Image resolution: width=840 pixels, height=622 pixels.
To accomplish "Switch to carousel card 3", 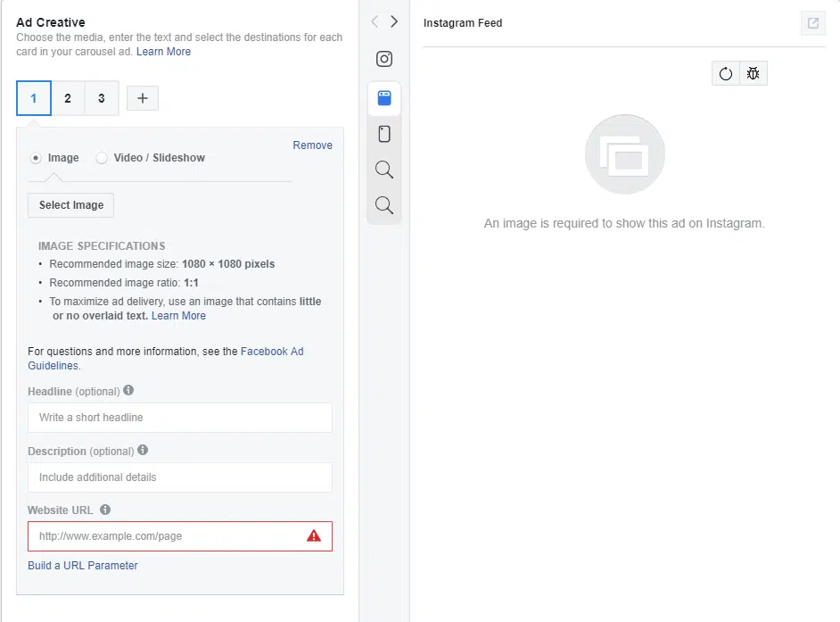I will (x=102, y=98).
